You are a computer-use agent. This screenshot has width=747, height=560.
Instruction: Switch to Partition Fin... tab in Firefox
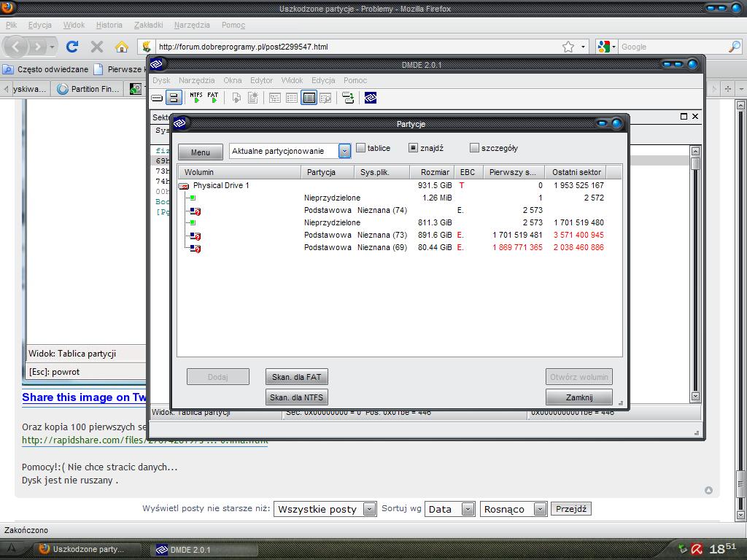coord(88,89)
